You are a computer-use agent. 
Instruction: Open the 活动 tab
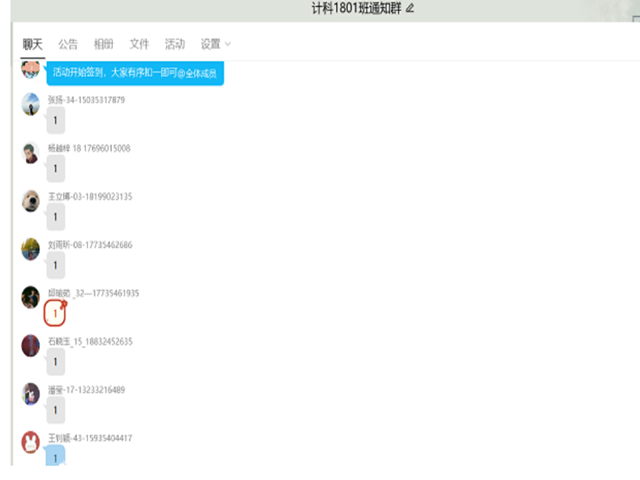(175, 44)
